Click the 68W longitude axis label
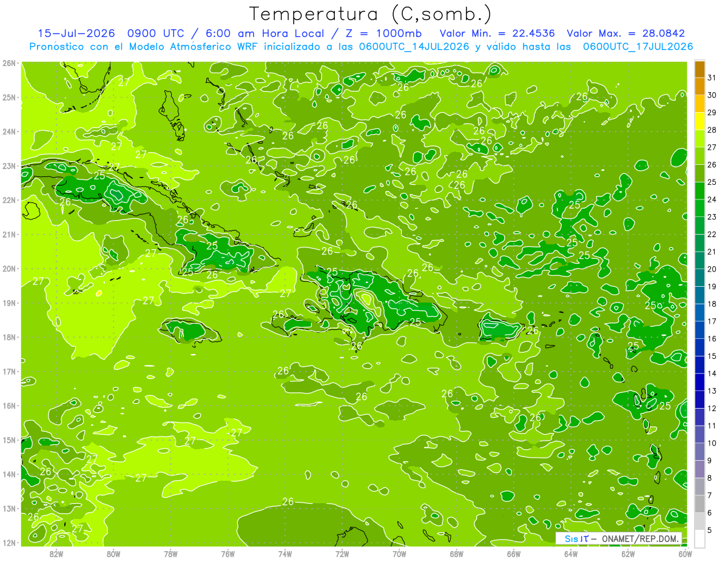Image resolution: width=728 pixels, height=562 pixels. 457,554
